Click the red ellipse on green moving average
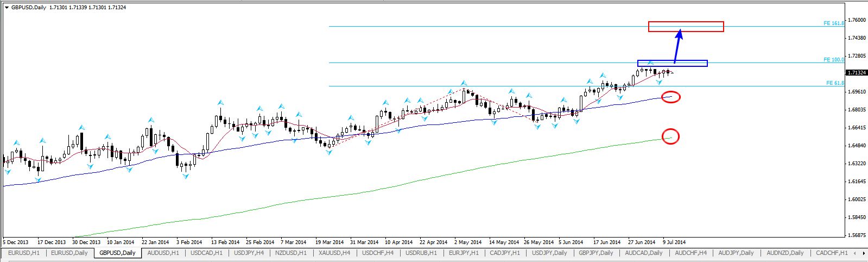Image resolution: width=868 pixels, height=262 pixels. click(x=671, y=136)
